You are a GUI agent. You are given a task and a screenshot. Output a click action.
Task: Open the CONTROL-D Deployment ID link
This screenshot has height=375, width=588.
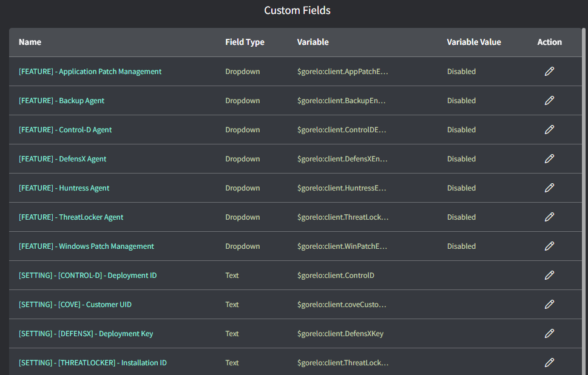[x=88, y=275]
